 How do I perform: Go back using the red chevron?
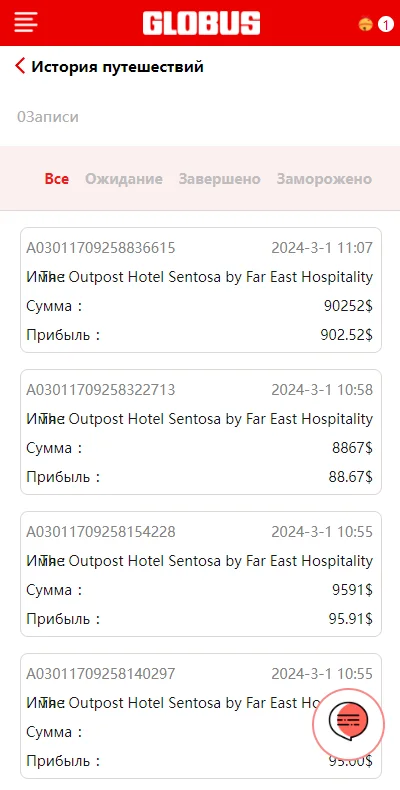20,66
